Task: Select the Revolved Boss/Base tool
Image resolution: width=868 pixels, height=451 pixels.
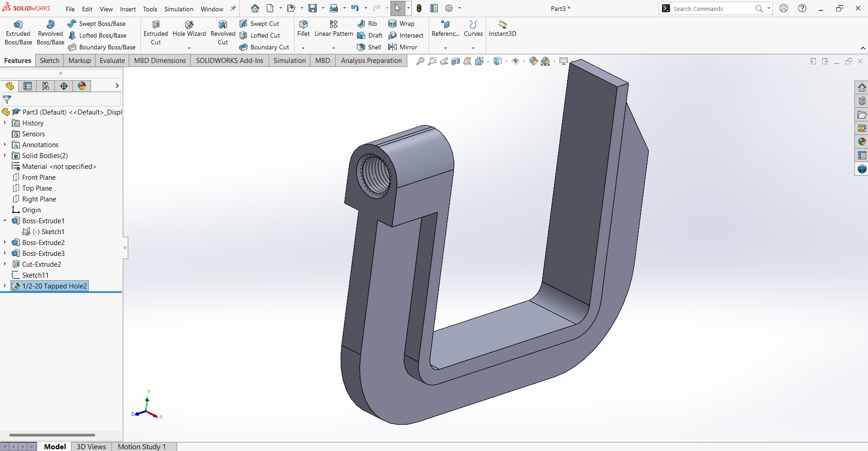Action: [x=50, y=33]
